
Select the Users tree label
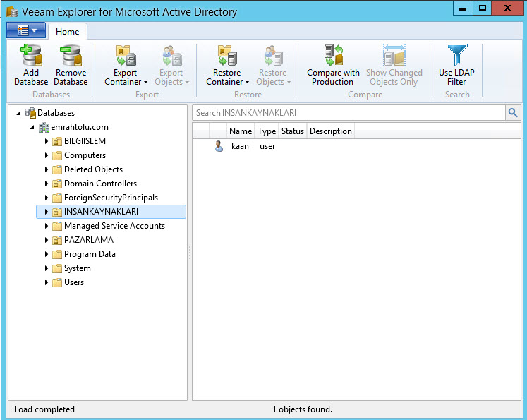74,282
